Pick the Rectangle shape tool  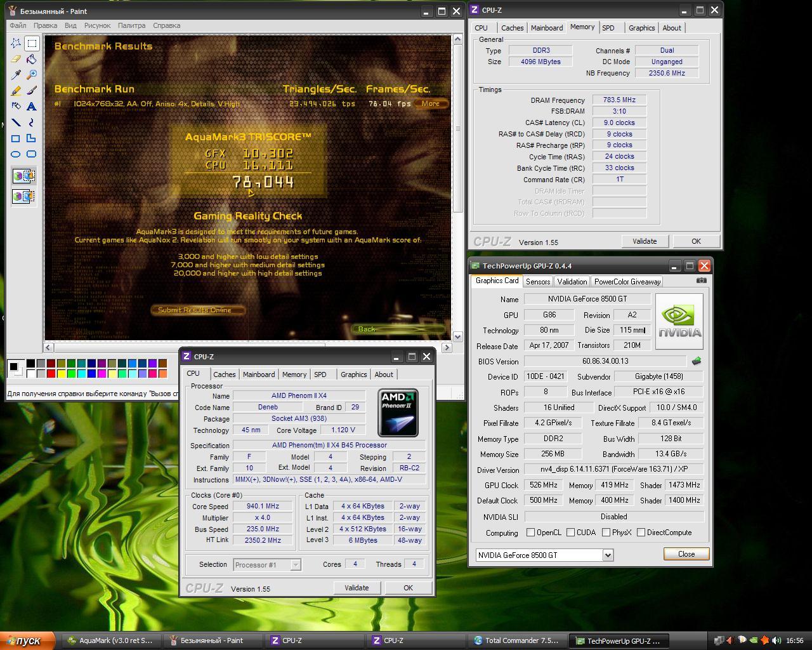tap(16, 138)
